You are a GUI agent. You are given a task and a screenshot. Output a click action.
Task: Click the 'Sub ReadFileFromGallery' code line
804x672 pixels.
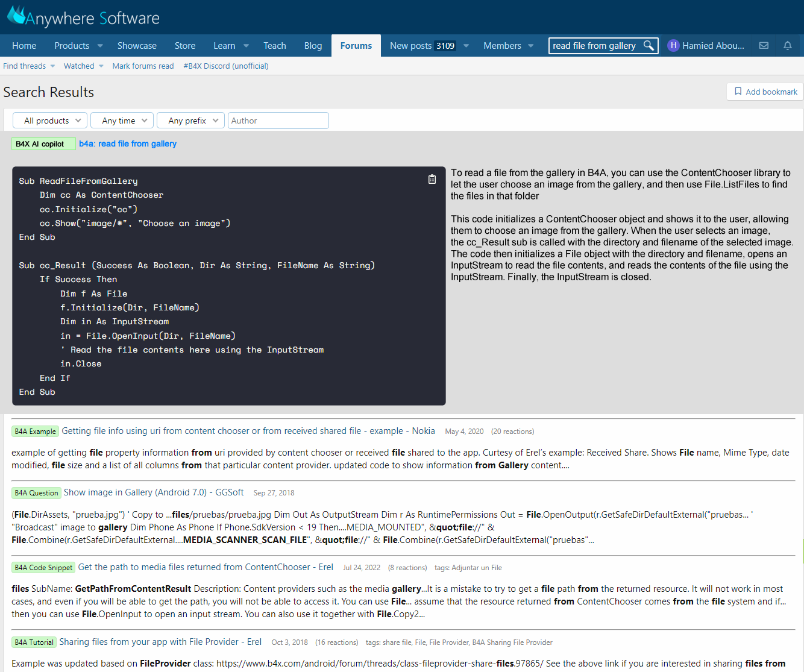78,181
